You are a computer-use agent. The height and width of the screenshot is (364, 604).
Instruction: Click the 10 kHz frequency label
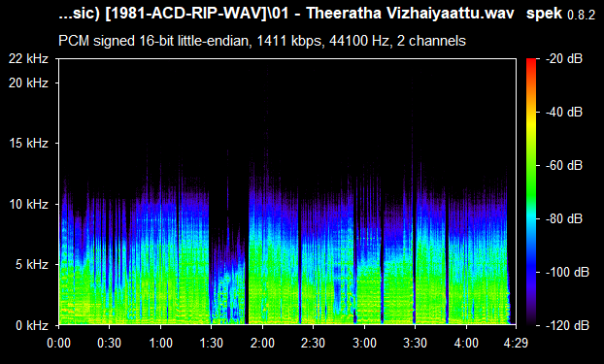(28, 204)
